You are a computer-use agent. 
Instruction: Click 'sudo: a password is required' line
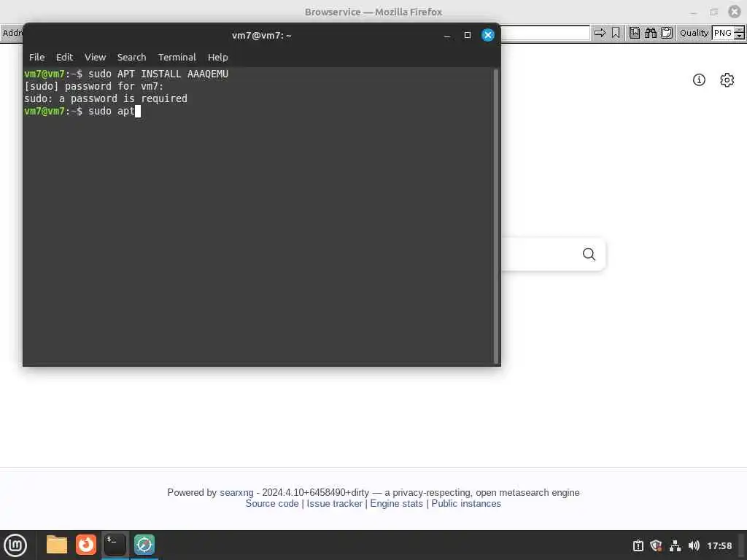tap(106, 98)
